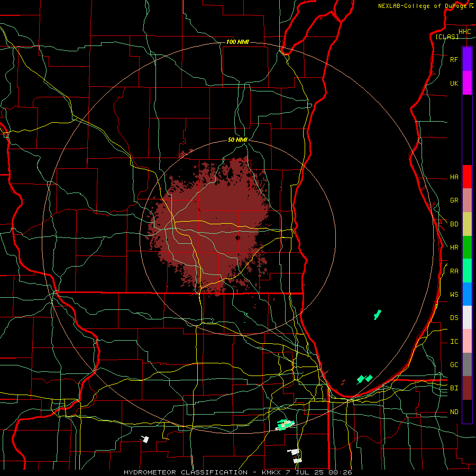Click the blue WS legend swatch
Viewport: 476px width, 476px height.
tap(467, 294)
